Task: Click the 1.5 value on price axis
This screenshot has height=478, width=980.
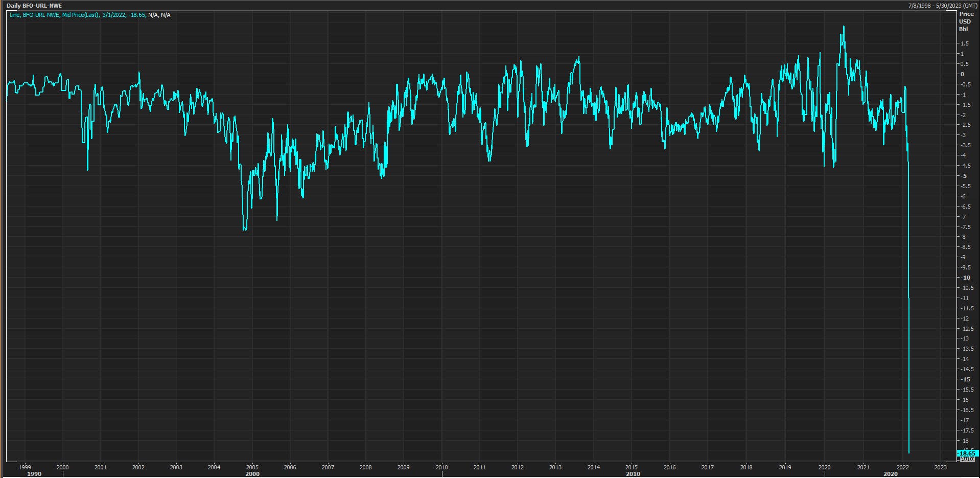Action: coord(964,43)
